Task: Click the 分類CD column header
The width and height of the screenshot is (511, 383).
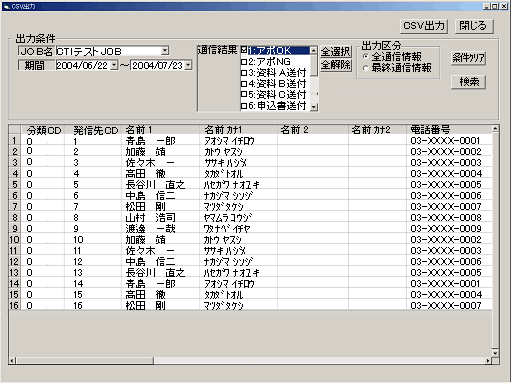Action: (43, 130)
